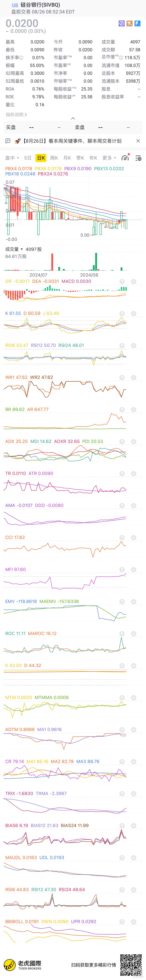The width and height of the screenshot is (146, 980).
Task: Open the 成交量 indicator dropdown
Action: click(14, 249)
